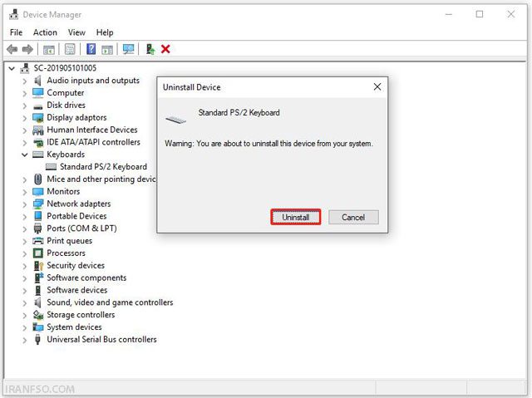This screenshot has width=532, height=398.
Task: Click the Audio inputs and outputs speaker icon
Action: point(38,81)
